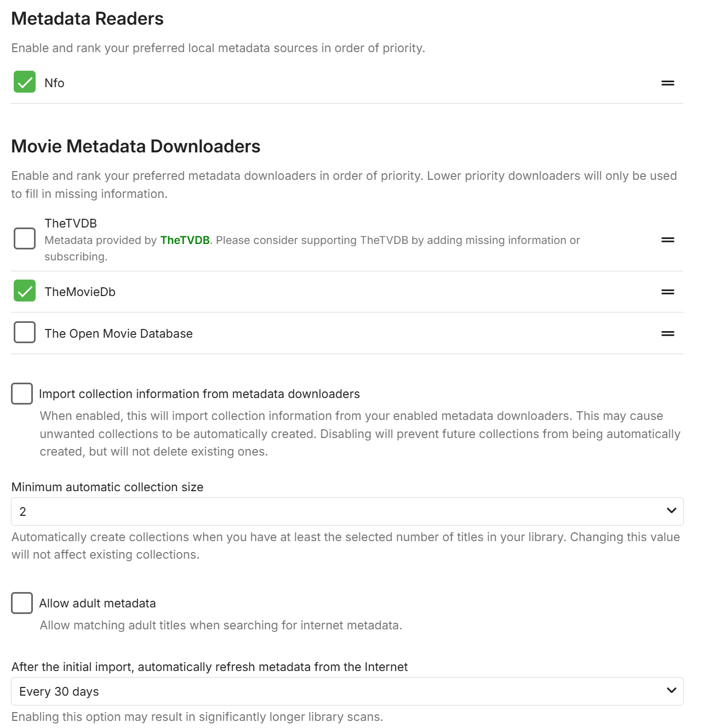Viewport: 709px width, 728px height.
Task: Click the Allow adult metadata label
Action: tap(98, 604)
